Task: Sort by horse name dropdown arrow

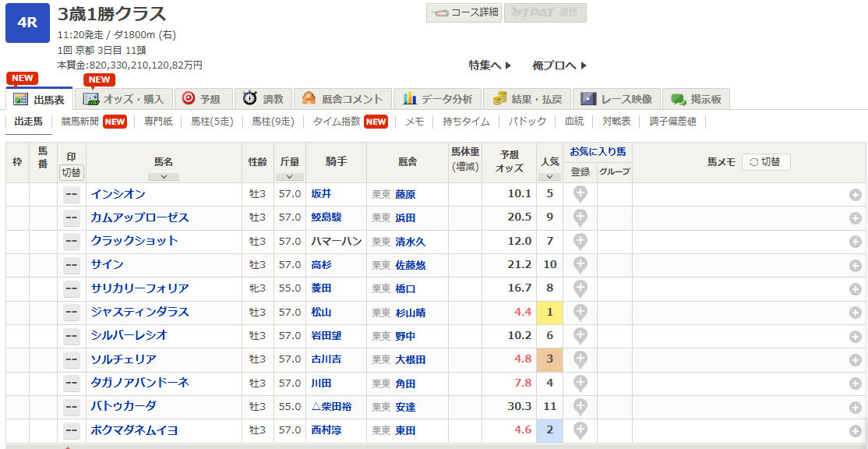Action: point(164,177)
